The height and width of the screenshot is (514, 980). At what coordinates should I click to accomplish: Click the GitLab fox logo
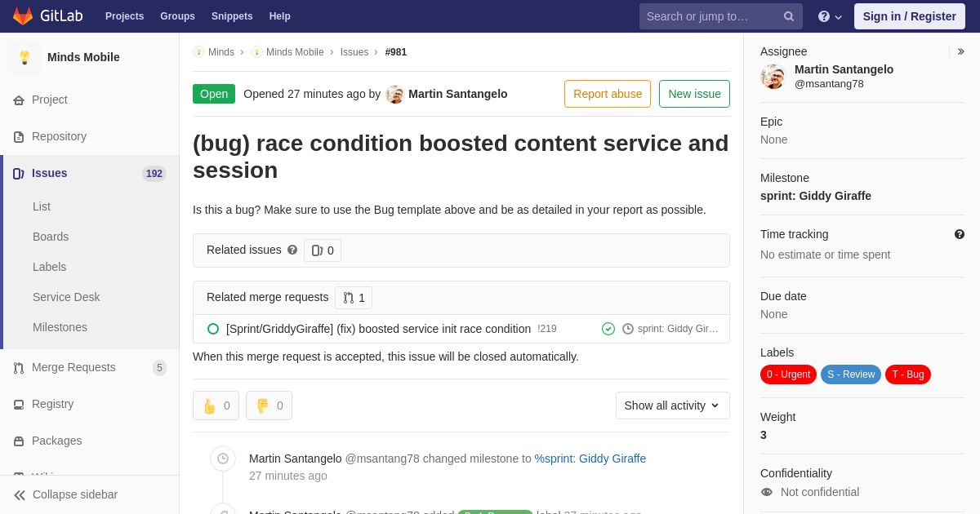point(23,16)
